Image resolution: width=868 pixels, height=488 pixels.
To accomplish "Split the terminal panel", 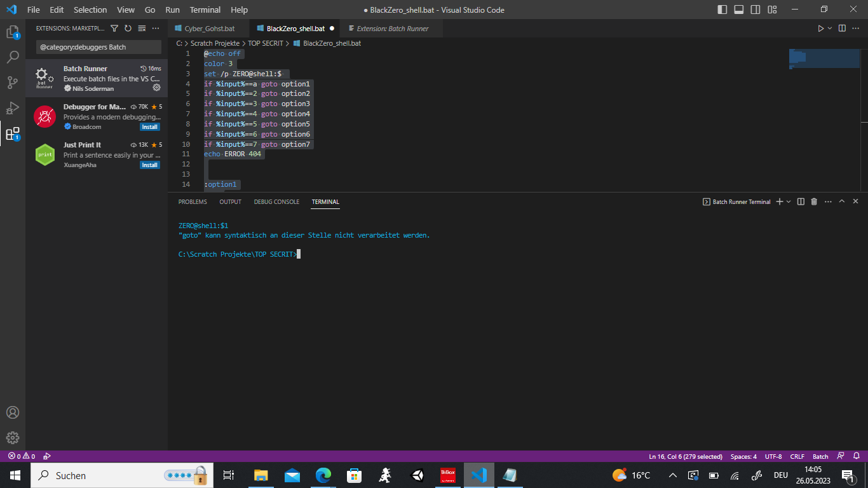I will pos(801,201).
